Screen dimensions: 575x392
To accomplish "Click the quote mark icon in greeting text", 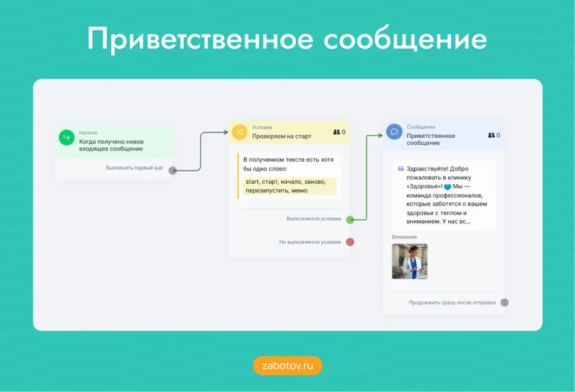I will (401, 169).
